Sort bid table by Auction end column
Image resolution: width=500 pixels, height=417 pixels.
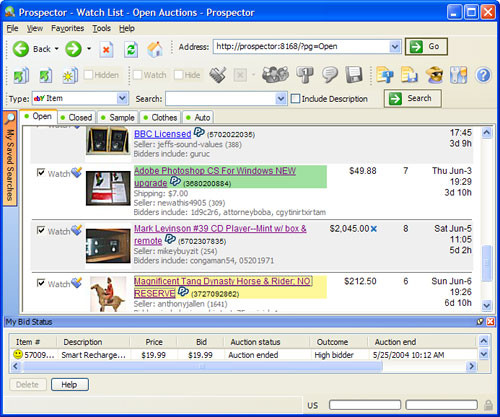tap(395, 342)
